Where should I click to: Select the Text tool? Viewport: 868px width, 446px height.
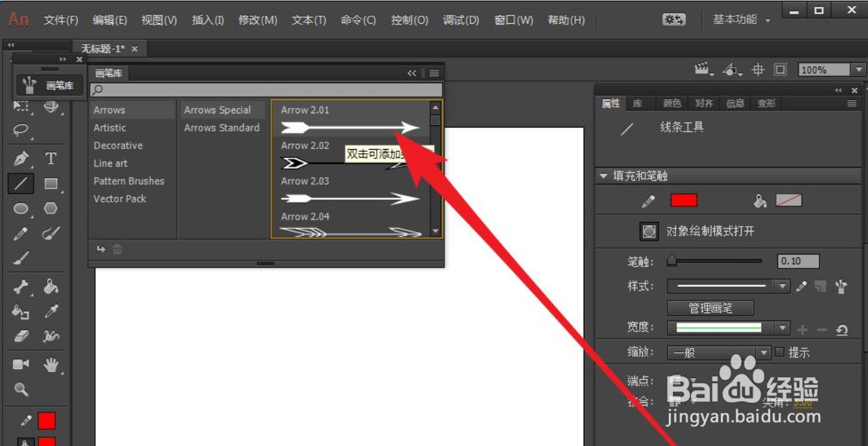tap(51, 159)
